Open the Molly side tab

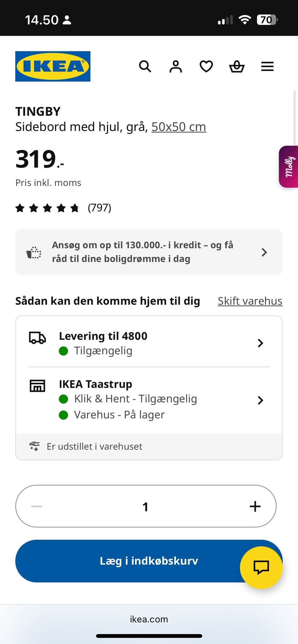(289, 167)
